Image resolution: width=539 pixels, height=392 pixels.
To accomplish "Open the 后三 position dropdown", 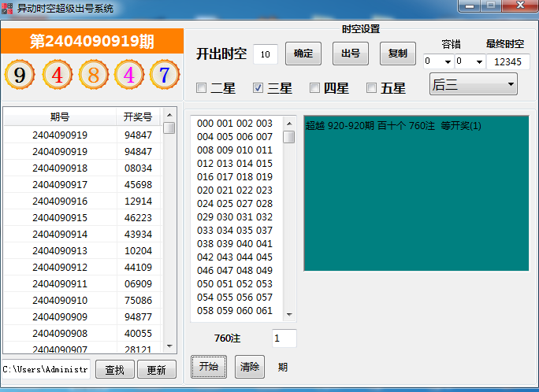I will tap(474, 84).
